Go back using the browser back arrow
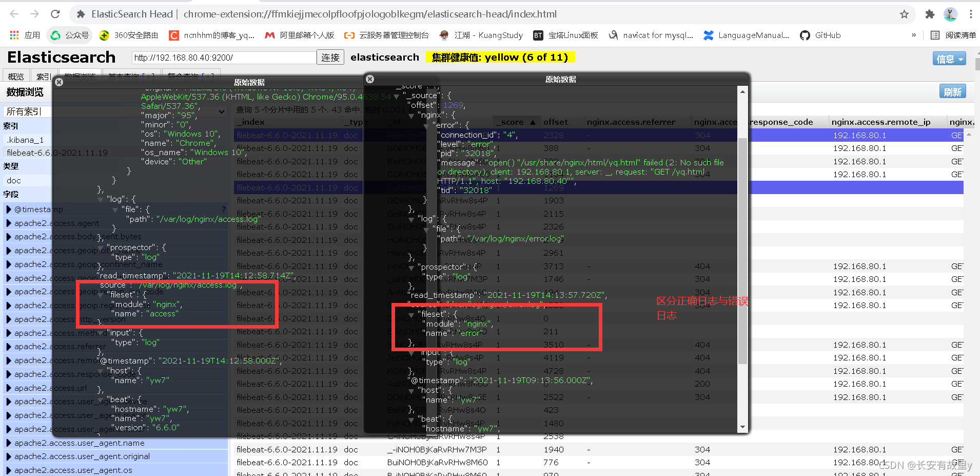This screenshot has height=476, width=980. 14,14
